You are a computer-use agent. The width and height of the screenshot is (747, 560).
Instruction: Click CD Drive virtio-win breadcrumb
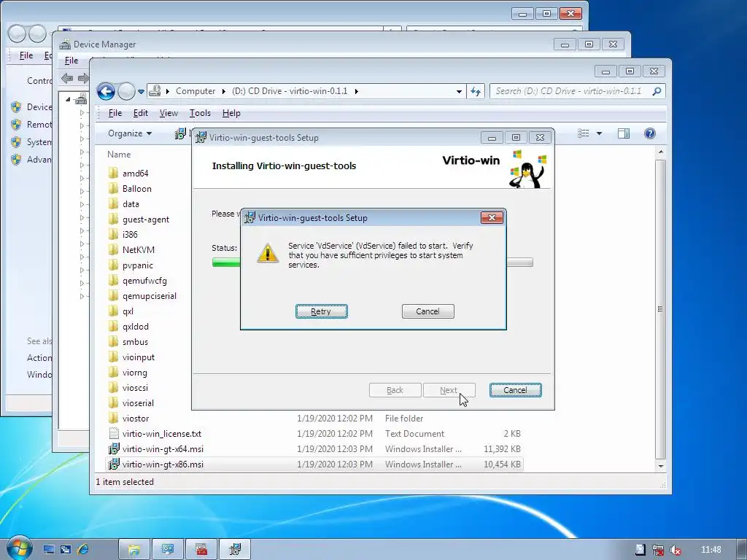click(x=290, y=91)
